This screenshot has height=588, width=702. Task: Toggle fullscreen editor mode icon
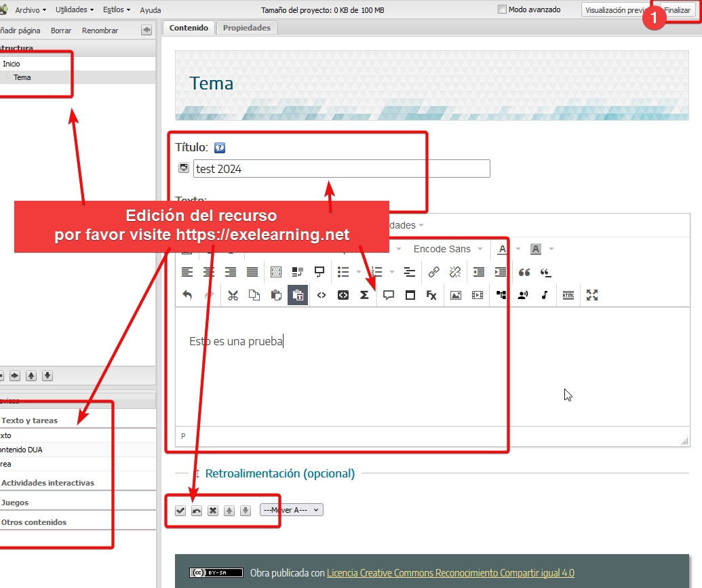592,295
